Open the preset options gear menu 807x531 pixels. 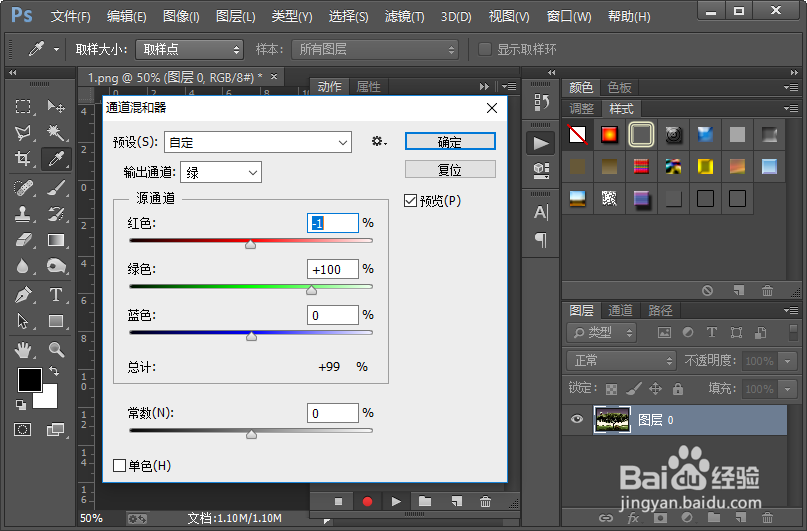click(x=379, y=141)
